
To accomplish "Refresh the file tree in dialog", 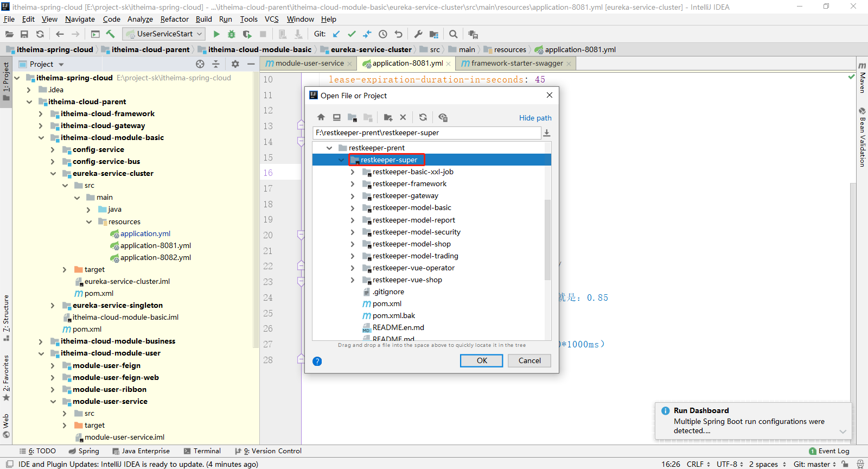I will (423, 117).
